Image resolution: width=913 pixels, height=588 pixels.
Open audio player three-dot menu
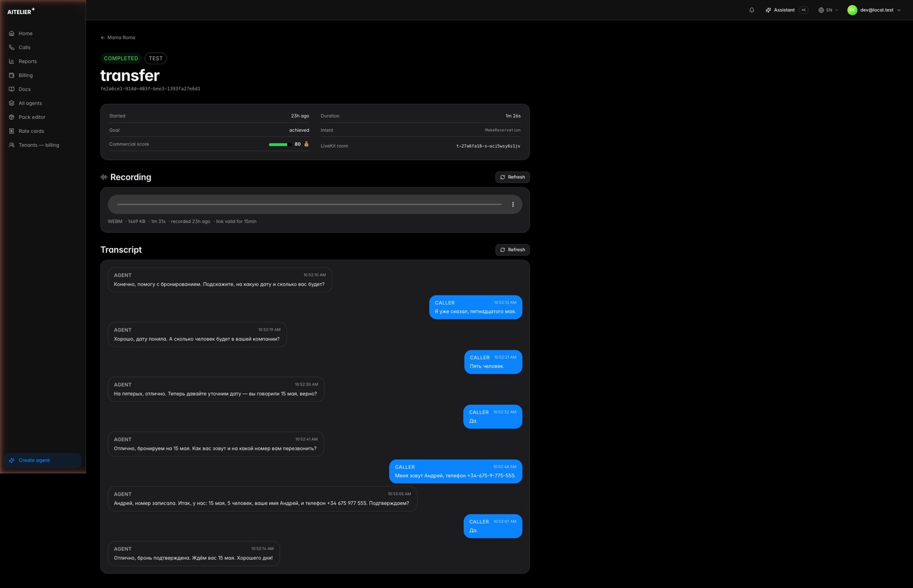[513, 204]
